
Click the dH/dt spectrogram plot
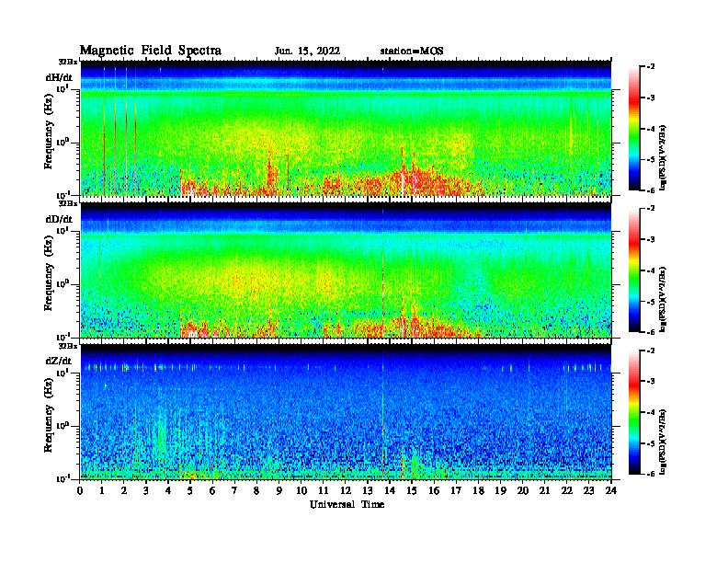(x=346, y=128)
